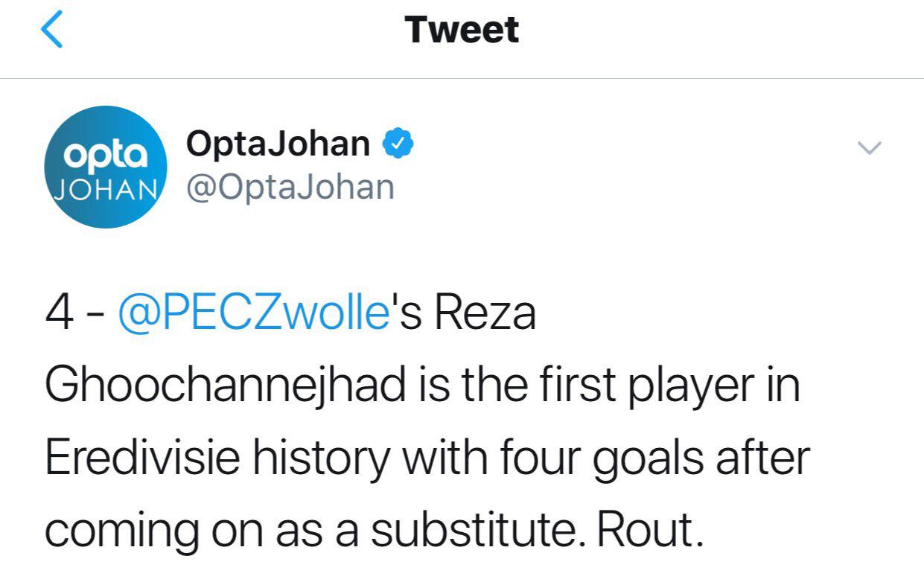Tap the back arrow to leave tweet
This screenshot has width=924, height=585.
click(x=51, y=31)
